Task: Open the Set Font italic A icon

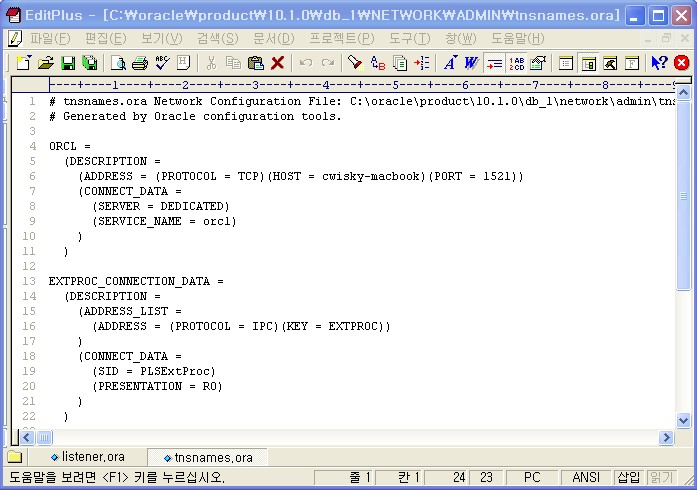Action: (x=450, y=63)
